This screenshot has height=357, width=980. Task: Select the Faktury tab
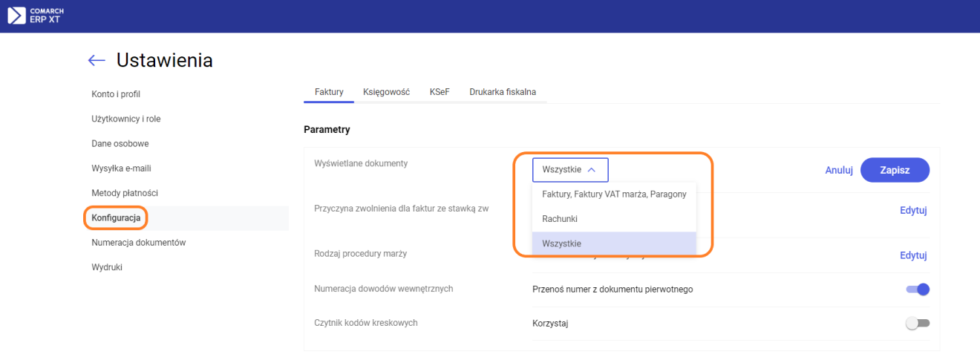click(329, 92)
